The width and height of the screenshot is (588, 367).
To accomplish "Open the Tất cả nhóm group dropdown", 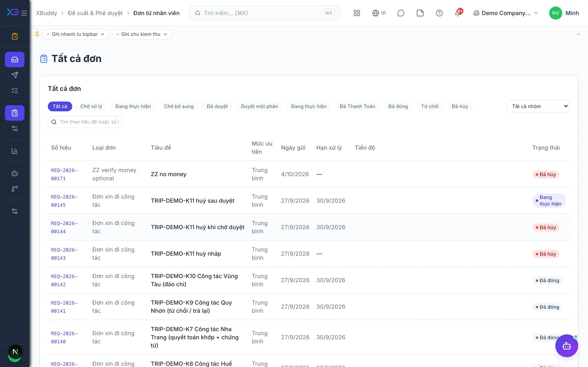I will click(x=538, y=106).
